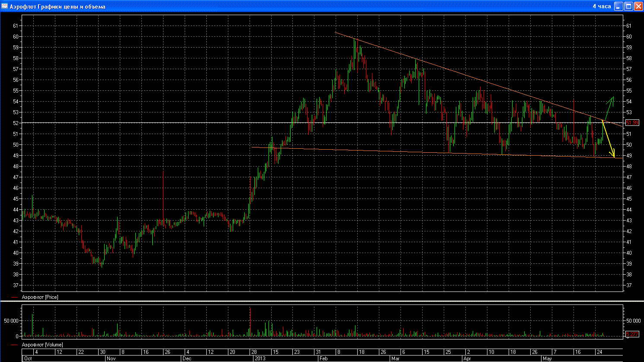Click the red 51,99 current price tag
This screenshot has height=362, width=644.
(x=632, y=123)
